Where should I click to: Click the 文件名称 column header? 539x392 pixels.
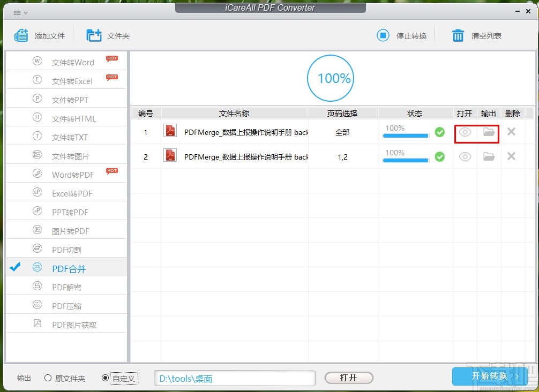(234, 114)
